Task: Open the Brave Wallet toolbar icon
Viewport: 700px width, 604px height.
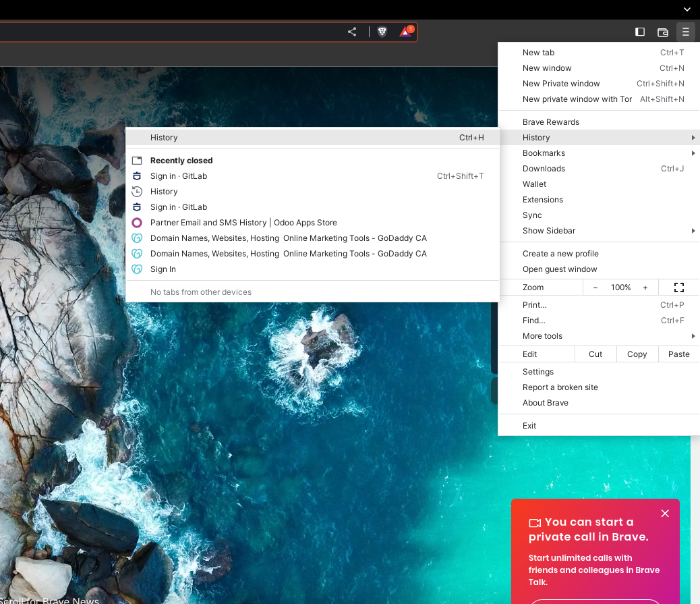Action: (x=663, y=32)
